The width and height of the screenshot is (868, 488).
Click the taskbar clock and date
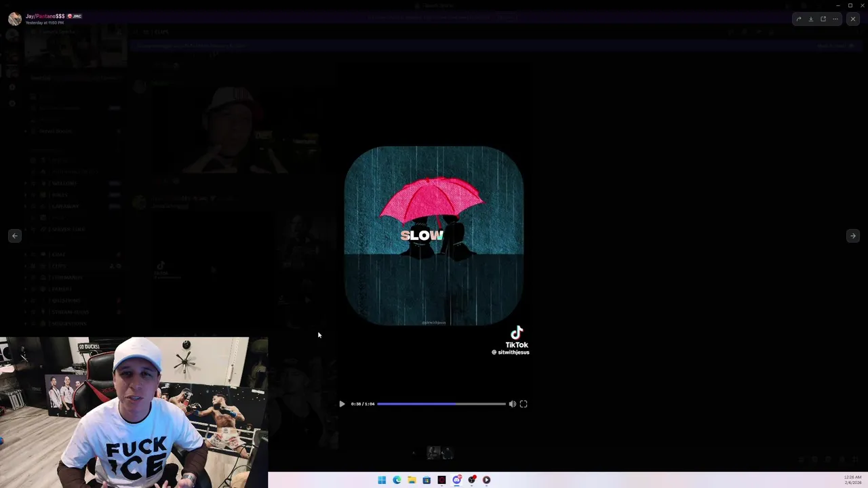click(852, 480)
